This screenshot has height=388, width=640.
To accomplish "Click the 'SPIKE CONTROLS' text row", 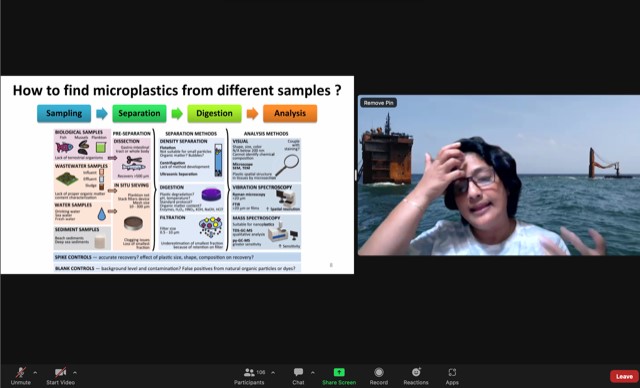I will [x=177, y=257].
